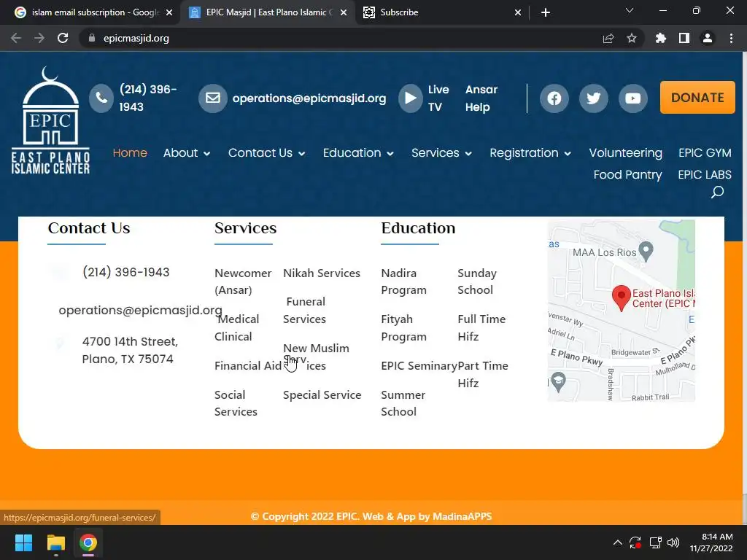Click the browser forward arrow
This screenshot has height=560, width=747.
point(39,38)
